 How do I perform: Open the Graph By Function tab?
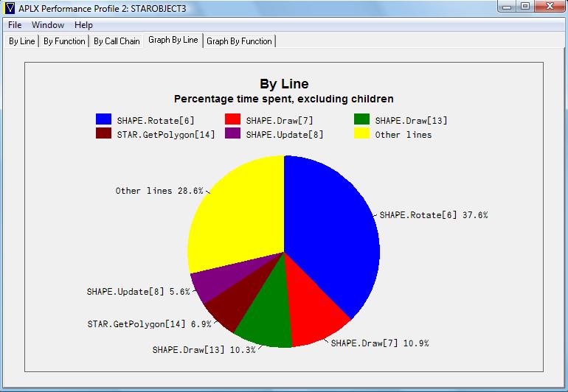tap(239, 41)
